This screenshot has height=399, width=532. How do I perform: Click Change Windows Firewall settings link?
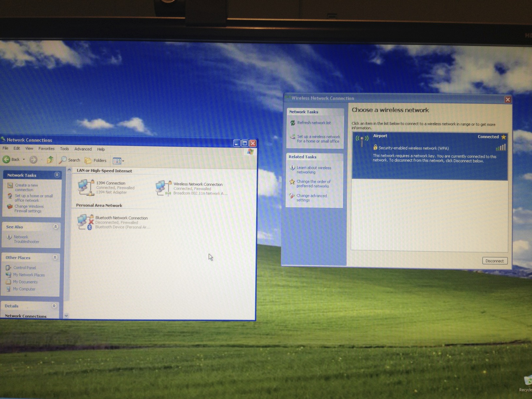tap(29, 209)
